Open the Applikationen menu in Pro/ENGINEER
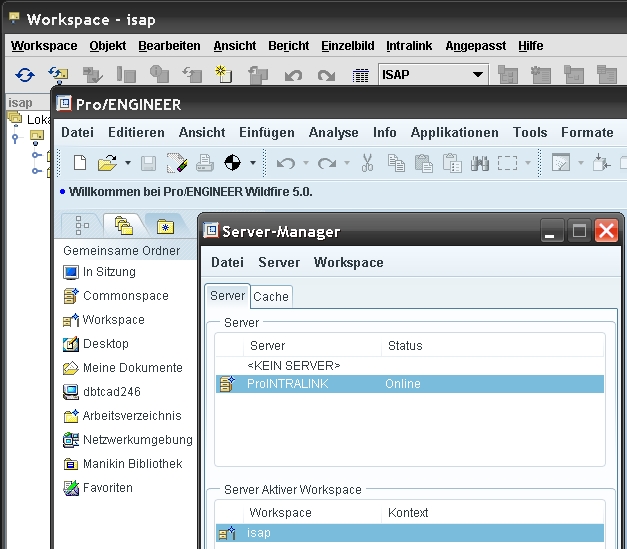Screen dimensions: 627x549 455,132
